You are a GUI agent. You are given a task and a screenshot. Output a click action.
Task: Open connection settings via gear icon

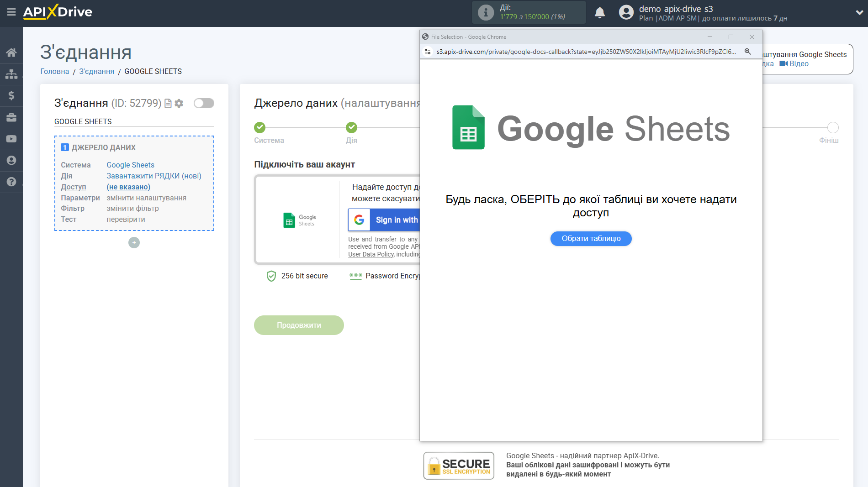(179, 104)
